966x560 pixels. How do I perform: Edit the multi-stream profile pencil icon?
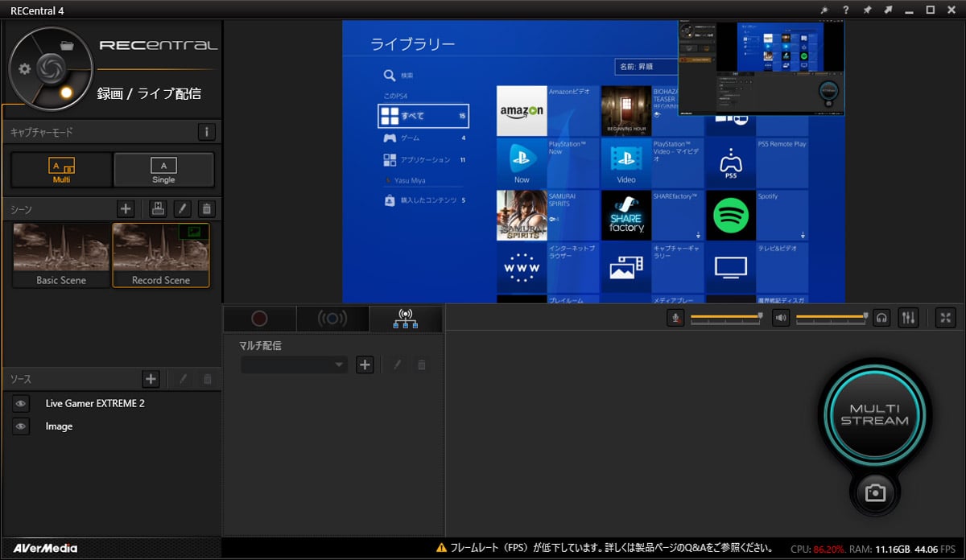coord(397,364)
